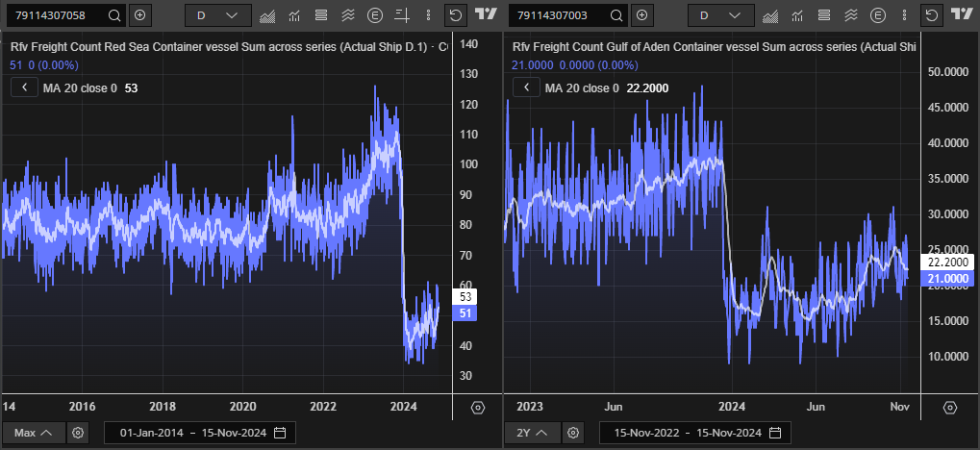The width and height of the screenshot is (980, 450).
Task: Open the three-dots more menu on the right chart
Action: [904, 15]
